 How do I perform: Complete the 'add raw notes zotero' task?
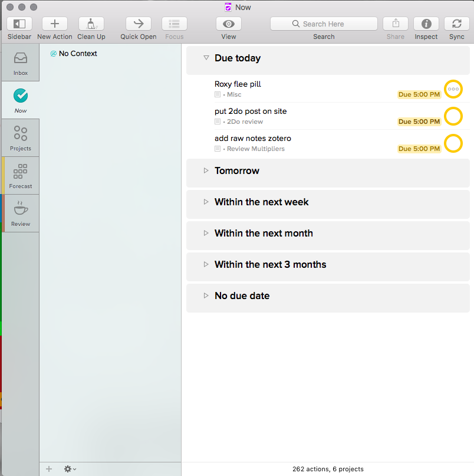point(453,143)
